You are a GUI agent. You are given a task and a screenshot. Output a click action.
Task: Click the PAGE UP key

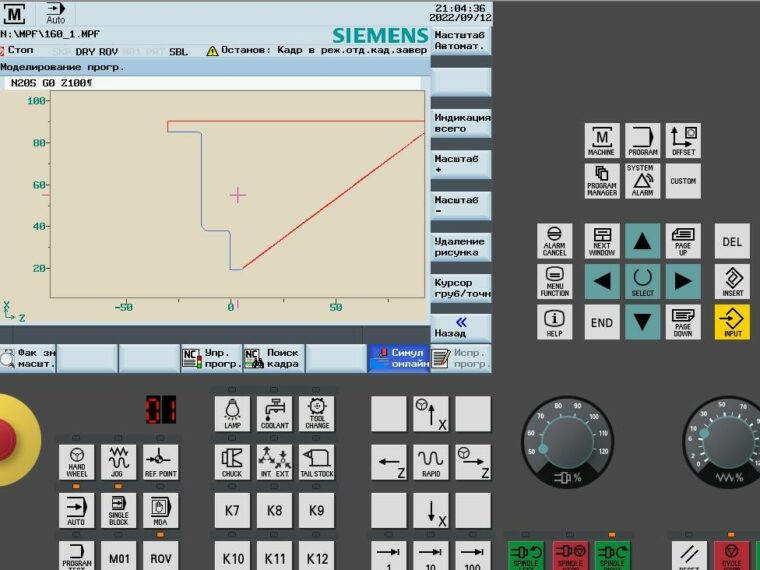(683, 241)
